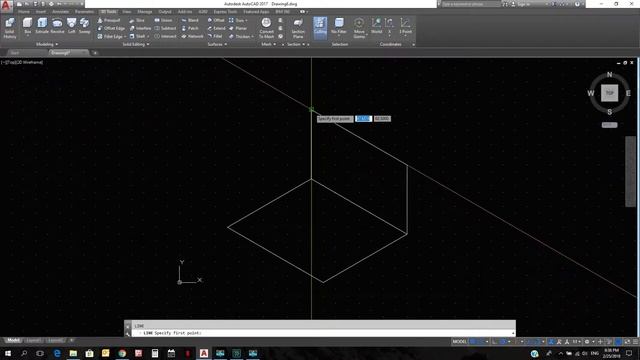
Task: Click the 3 Point UCS tool
Action: (x=405, y=25)
